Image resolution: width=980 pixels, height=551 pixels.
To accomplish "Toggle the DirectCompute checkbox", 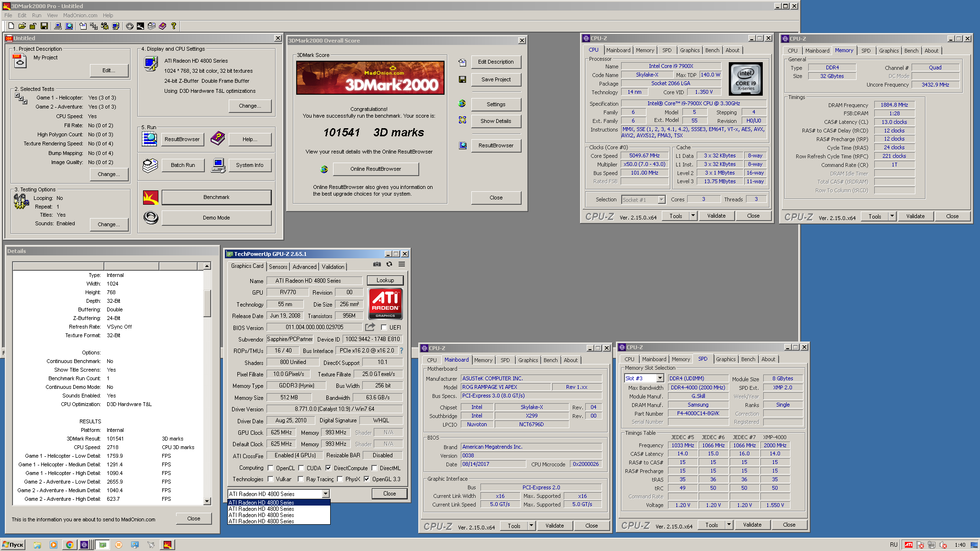I will point(328,468).
